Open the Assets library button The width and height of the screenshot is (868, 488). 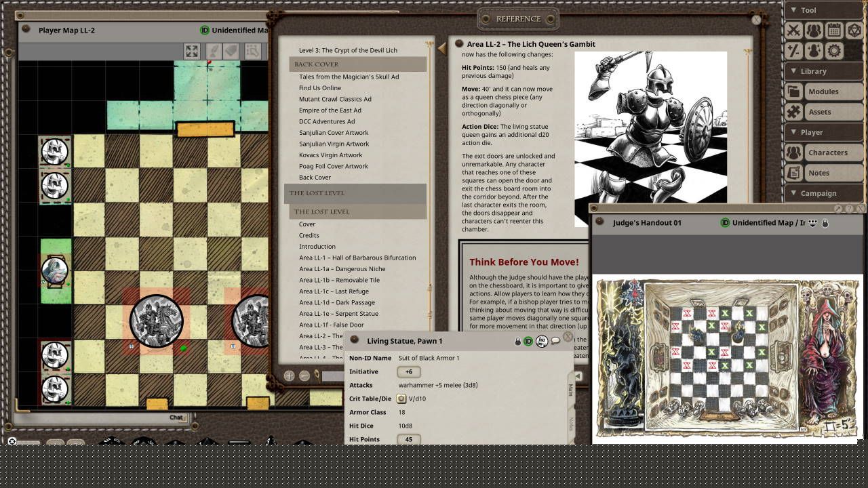pos(833,112)
